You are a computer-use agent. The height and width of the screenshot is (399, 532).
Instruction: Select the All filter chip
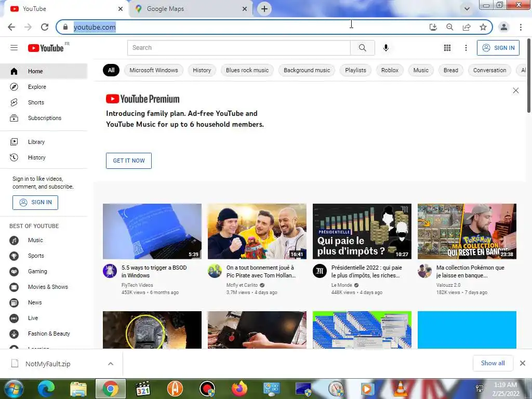pos(111,70)
